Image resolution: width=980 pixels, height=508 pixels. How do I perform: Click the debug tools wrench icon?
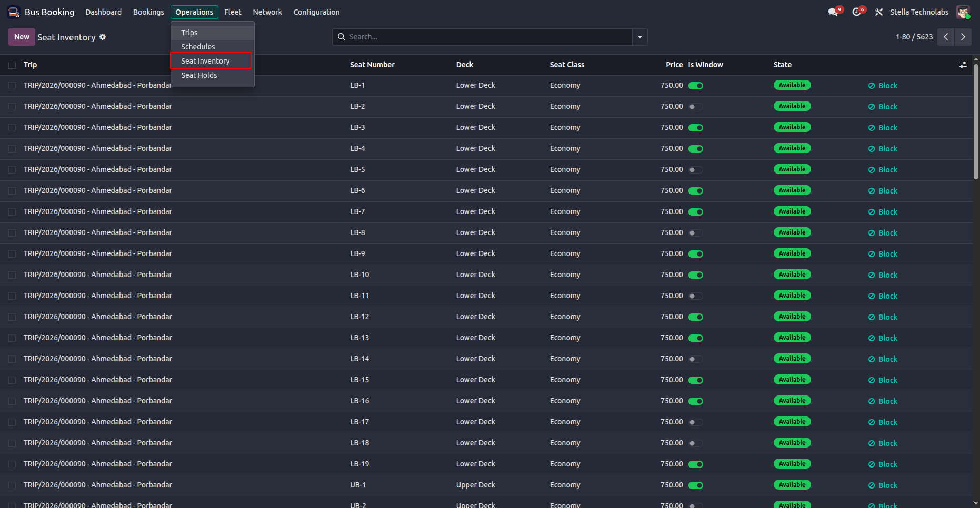point(879,12)
